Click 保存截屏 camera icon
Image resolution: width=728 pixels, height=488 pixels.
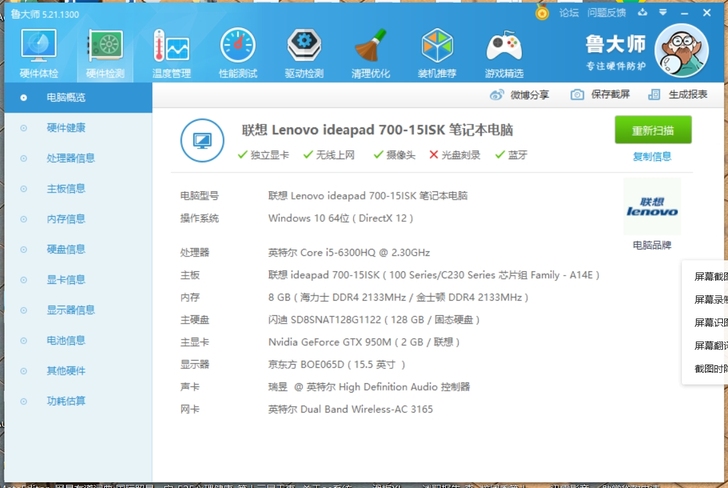(x=577, y=95)
